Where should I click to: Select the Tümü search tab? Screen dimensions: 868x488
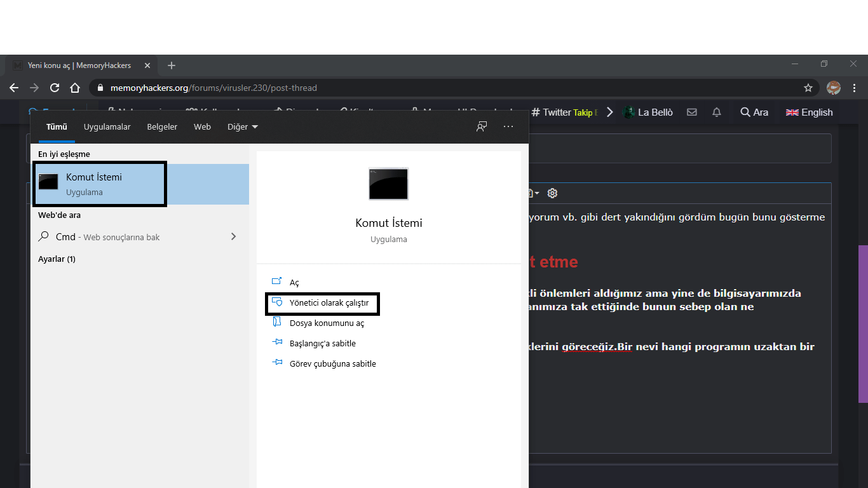[57, 127]
